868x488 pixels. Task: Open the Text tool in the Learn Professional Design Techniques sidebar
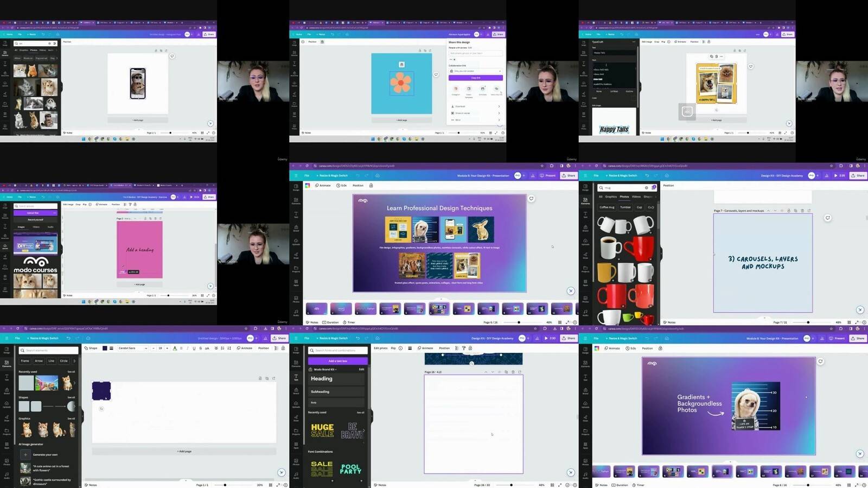(296, 215)
